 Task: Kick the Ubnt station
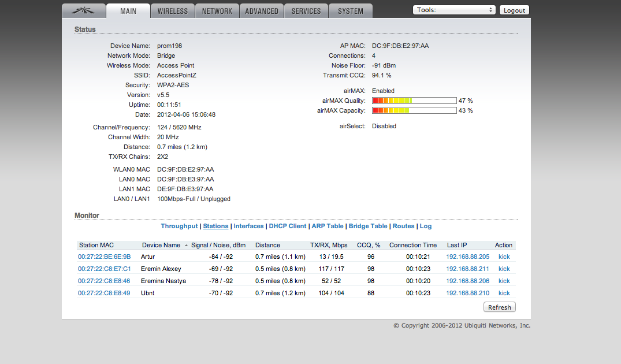pyautogui.click(x=504, y=293)
